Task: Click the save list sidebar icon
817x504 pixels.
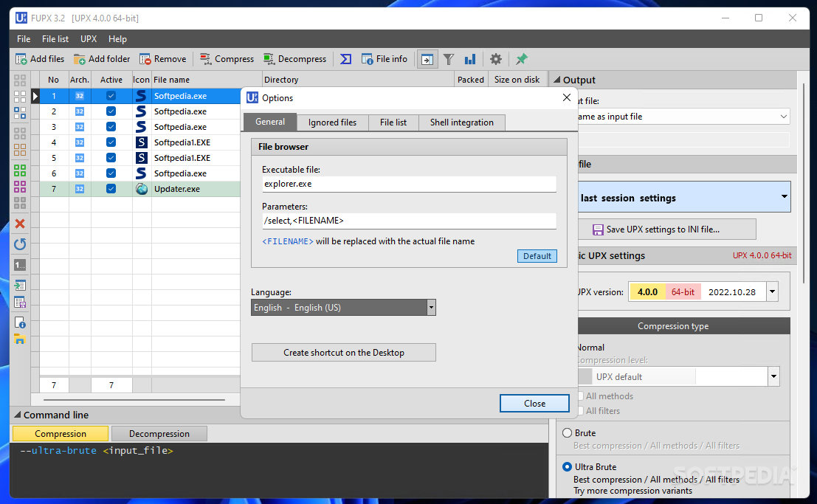Action: point(20,303)
